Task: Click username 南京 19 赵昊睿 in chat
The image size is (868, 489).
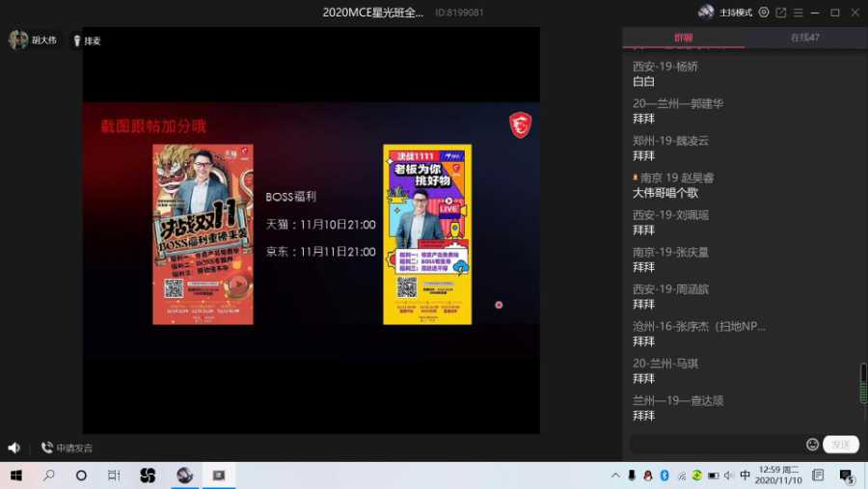Action: pyautogui.click(x=677, y=177)
